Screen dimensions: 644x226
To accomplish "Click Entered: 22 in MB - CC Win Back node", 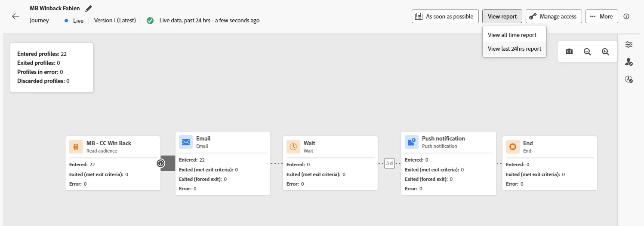I will (82, 165).
